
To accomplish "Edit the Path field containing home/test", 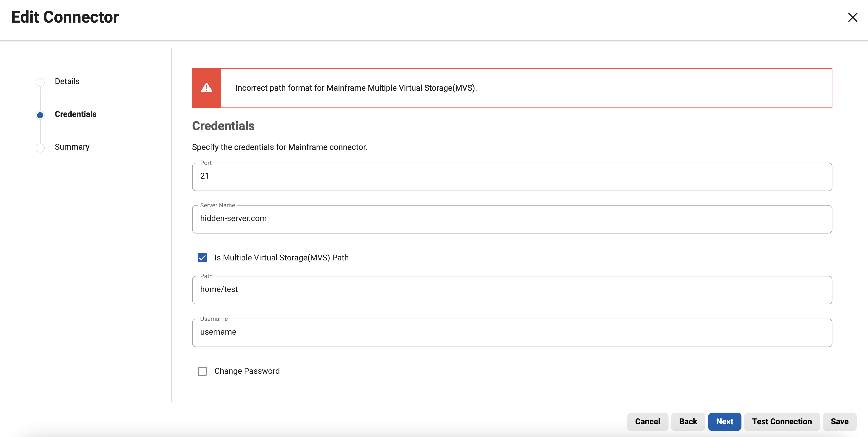I will (512, 290).
